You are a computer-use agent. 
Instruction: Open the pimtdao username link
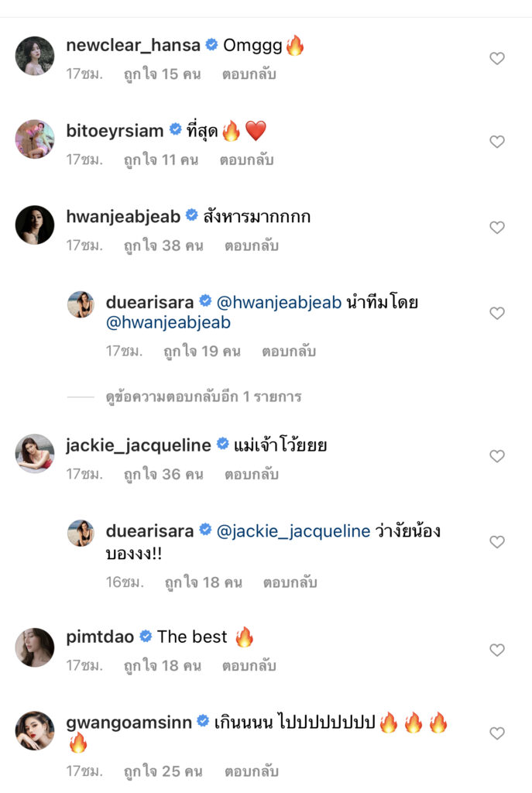pos(100,637)
